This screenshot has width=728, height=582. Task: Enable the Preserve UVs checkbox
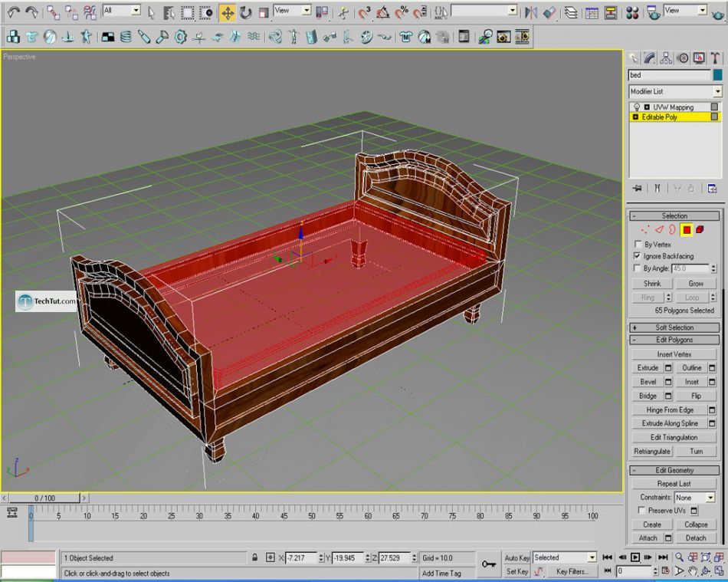[x=642, y=511]
